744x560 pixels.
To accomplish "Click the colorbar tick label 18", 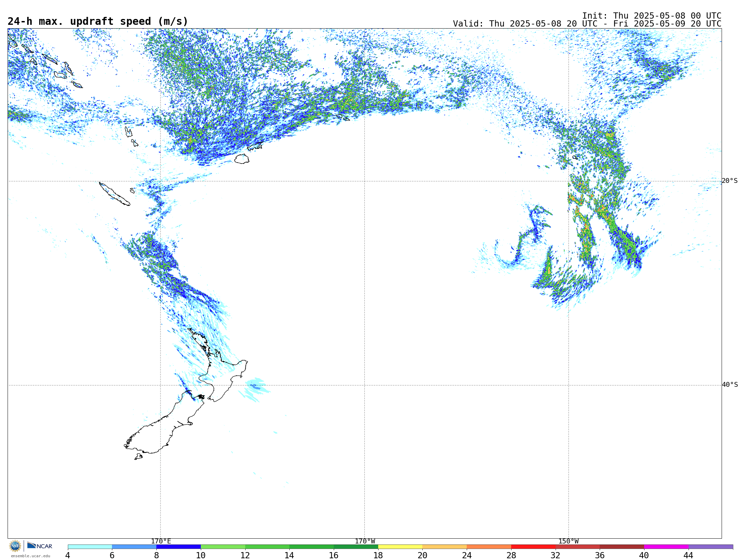I will (378, 555).
